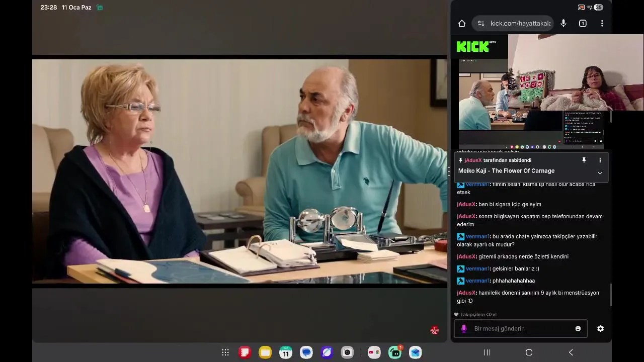Tap the kick.com/hayattakala address bar
The width and height of the screenshot is (644, 362).
click(x=513, y=24)
